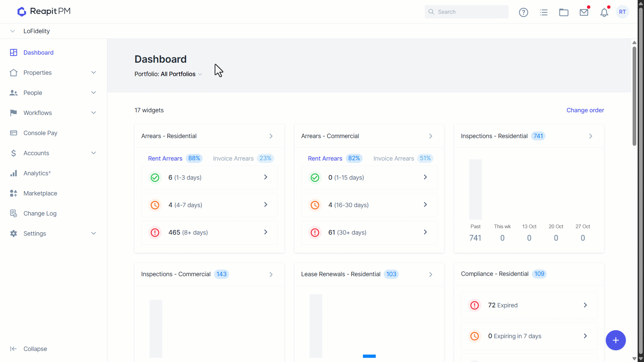
Task: Expand the Accounts sidebar menu
Action: click(x=54, y=153)
